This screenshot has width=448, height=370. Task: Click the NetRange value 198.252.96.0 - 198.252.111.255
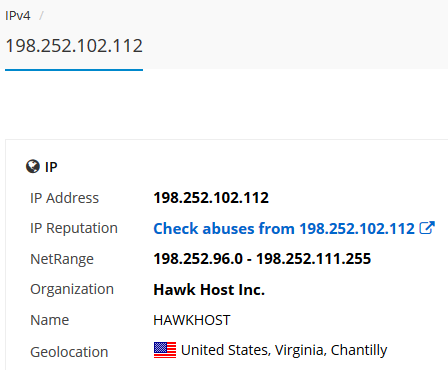tap(262, 259)
